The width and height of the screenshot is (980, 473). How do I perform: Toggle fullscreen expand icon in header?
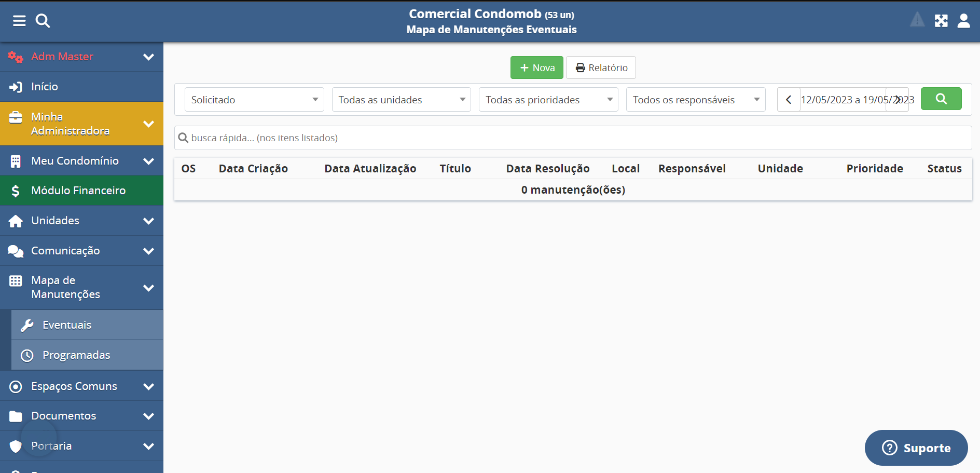[x=941, y=21]
